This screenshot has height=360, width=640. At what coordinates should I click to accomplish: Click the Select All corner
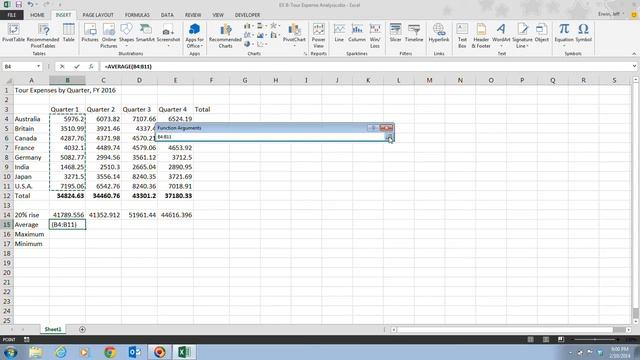pyautogui.click(x=7, y=80)
